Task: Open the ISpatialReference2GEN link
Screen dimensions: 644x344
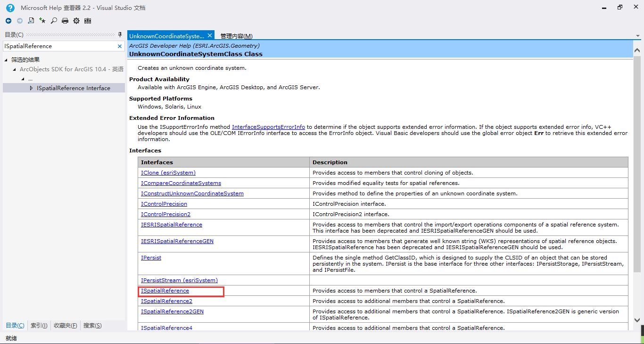Action: 172,311
